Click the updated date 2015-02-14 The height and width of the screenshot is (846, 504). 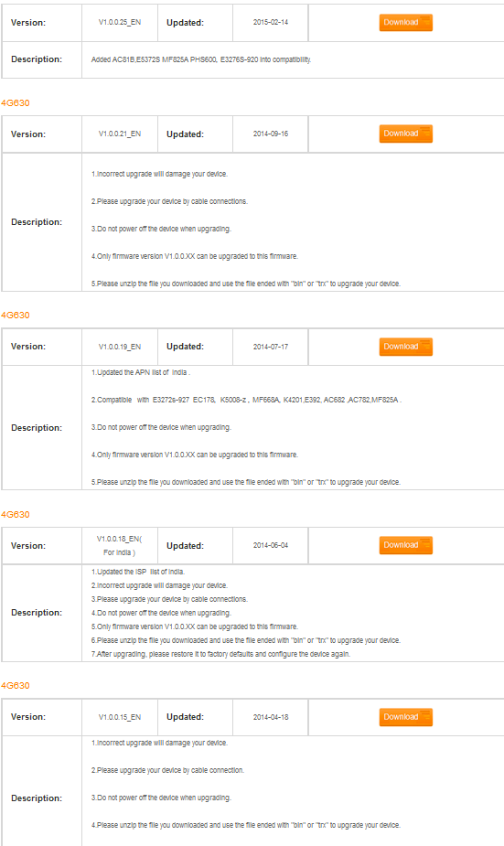[x=271, y=23]
